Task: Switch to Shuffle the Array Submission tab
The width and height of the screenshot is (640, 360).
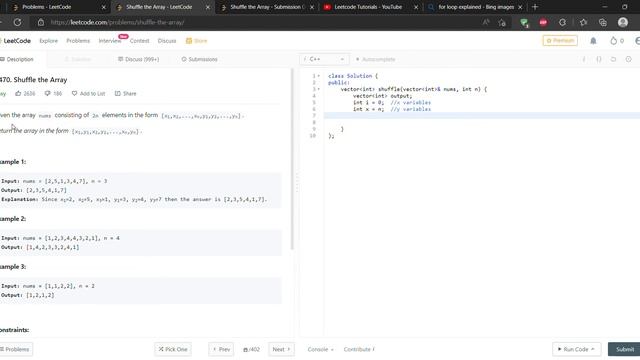Action: (x=267, y=7)
